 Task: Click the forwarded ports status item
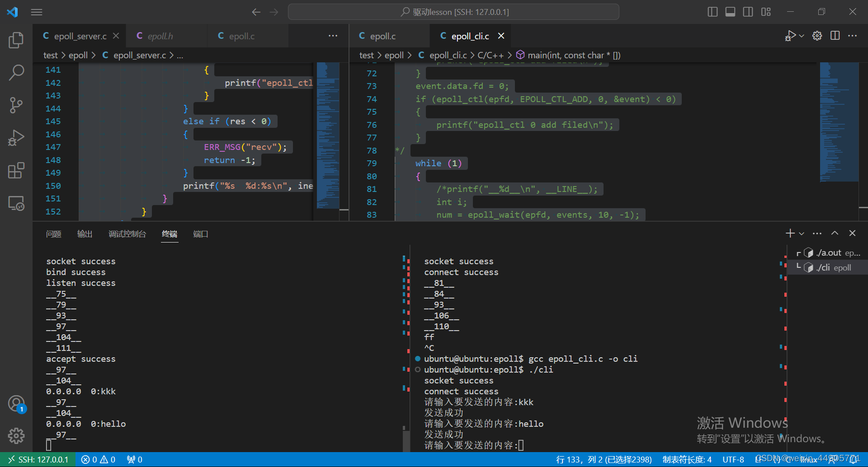(x=135, y=460)
